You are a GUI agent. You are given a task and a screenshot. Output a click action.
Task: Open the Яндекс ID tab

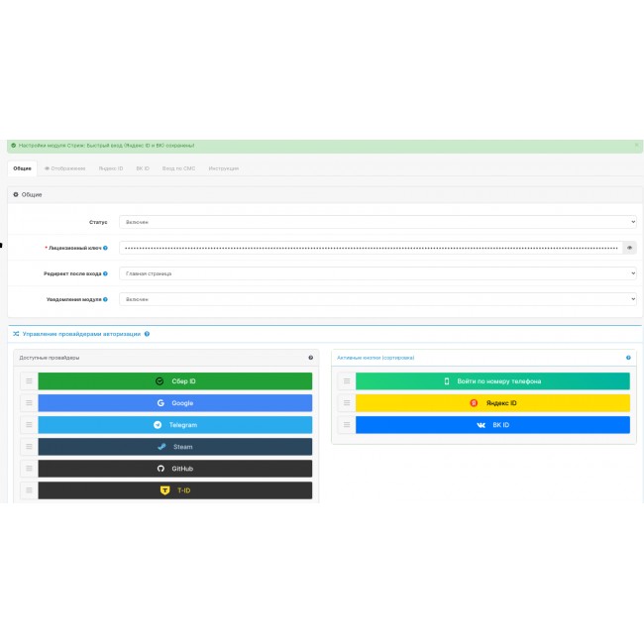(111, 168)
